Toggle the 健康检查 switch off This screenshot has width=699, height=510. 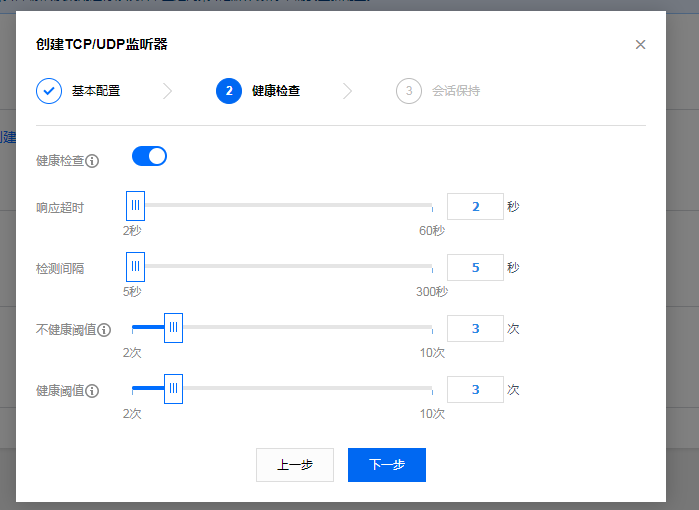tap(149, 156)
